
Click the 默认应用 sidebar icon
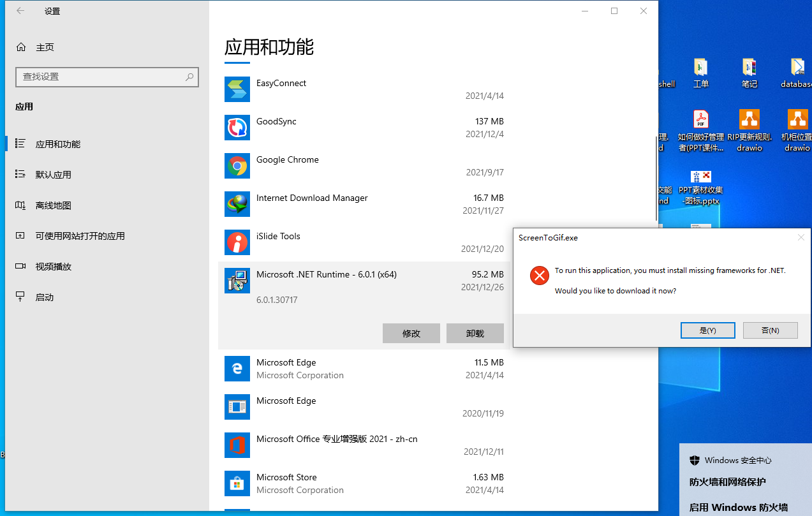coord(20,175)
